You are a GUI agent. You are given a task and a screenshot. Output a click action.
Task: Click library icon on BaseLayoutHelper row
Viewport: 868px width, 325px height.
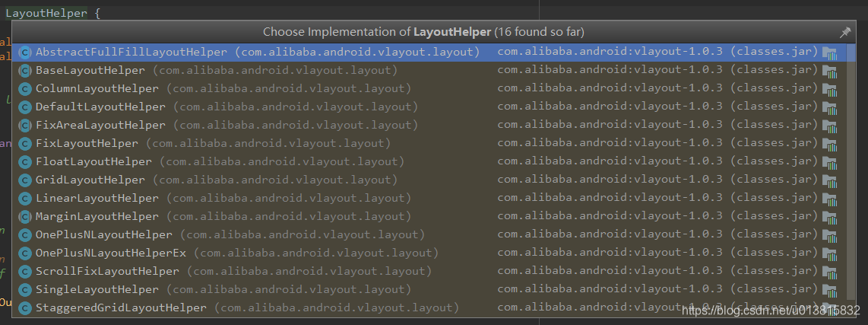click(829, 72)
